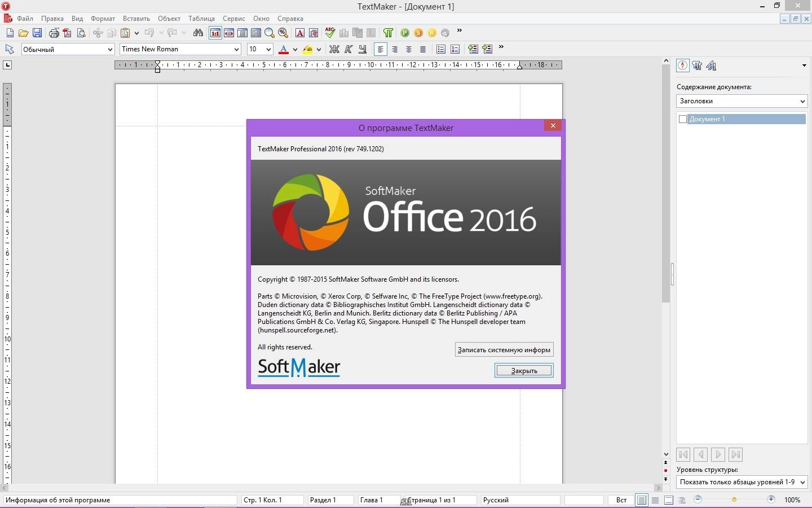
Task: Align text left
Action: (x=381, y=49)
